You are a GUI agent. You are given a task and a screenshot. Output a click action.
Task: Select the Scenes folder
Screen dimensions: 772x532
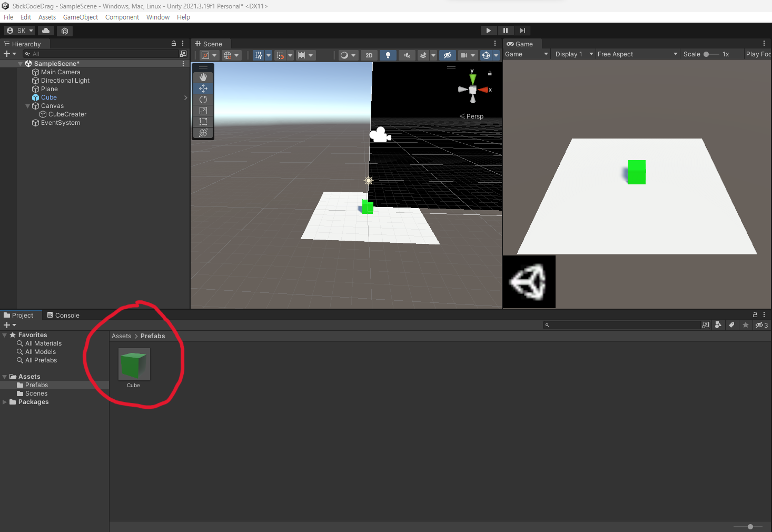[36, 393]
